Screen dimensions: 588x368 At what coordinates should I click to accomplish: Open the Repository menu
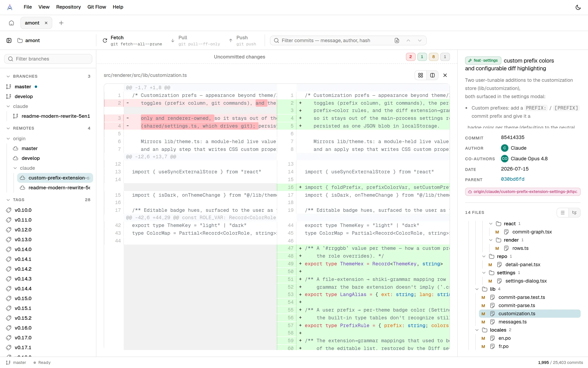69,7
